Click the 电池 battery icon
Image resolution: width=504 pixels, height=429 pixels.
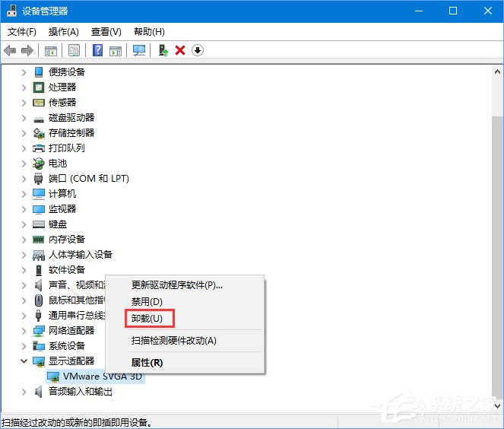(38, 164)
